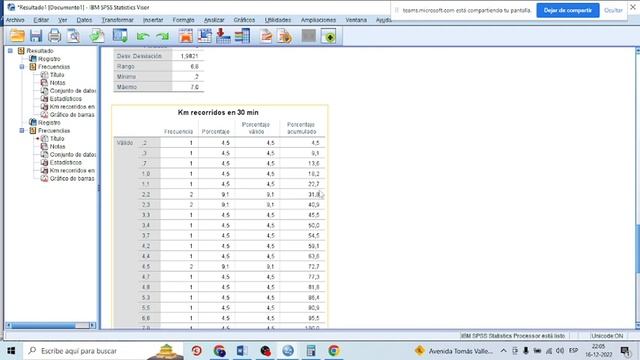Select Estadísticos under the second Frecuencias group
The height and width of the screenshot is (360, 640).
click(x=65, y=162)
